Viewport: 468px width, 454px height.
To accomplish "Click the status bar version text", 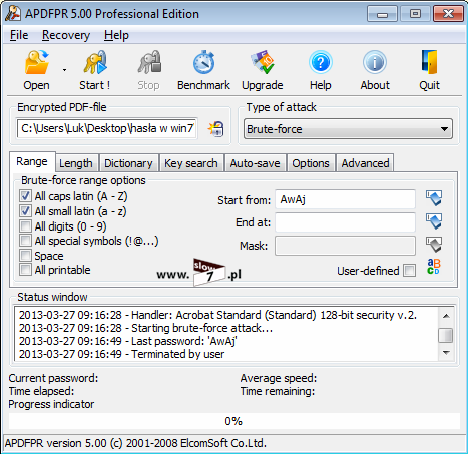I will pyautogui.click(x=136, y=443).
